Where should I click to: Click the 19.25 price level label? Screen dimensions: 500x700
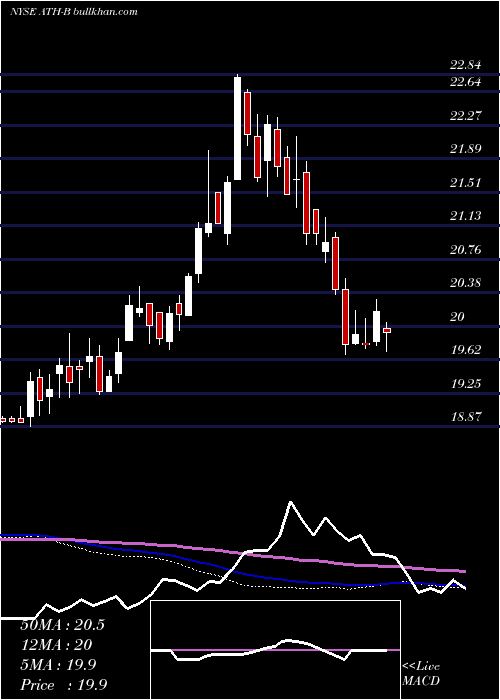[466, 384]
